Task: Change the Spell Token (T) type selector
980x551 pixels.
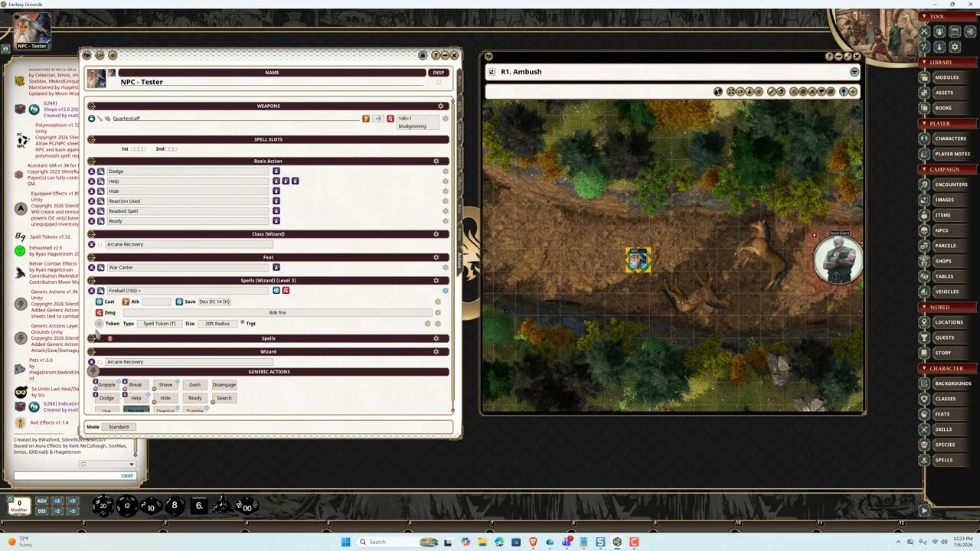Action: 159,324
